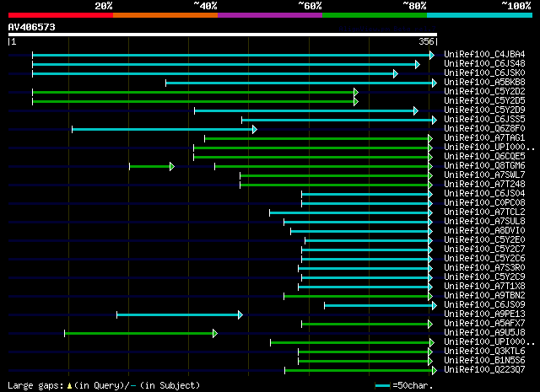Image resolution: width=540 pixels, height=392 pixels.
Task: Click the Large gaps legend text
Action: pos(104,385)
